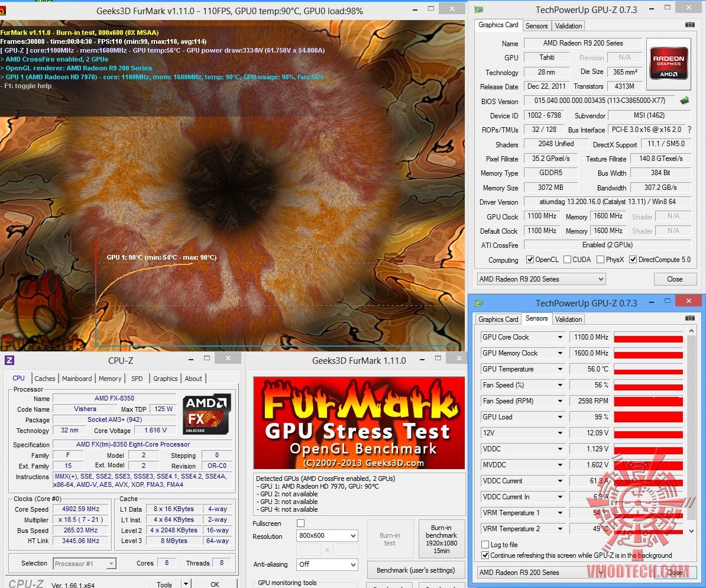Toggle Continue refreshing in background checkbox
Screen dimensions: 706x588
point(485,555)
